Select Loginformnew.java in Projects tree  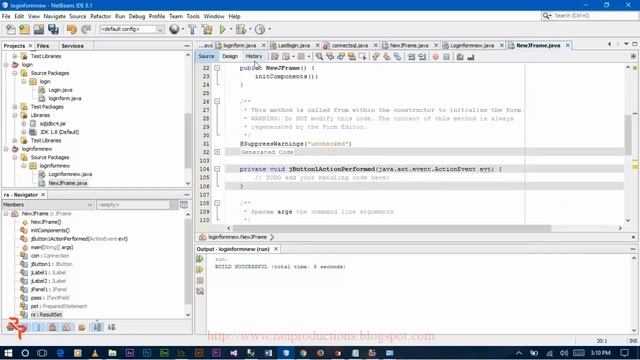pos(70,174)
